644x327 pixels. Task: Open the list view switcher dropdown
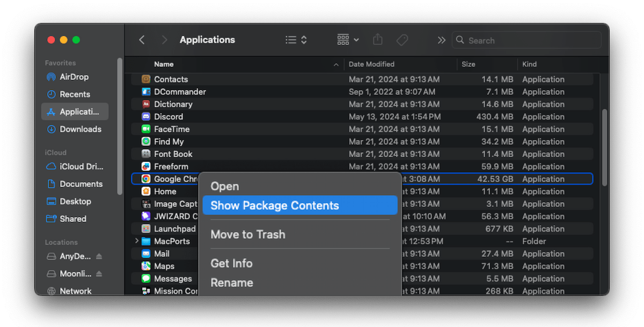[296, 40]
